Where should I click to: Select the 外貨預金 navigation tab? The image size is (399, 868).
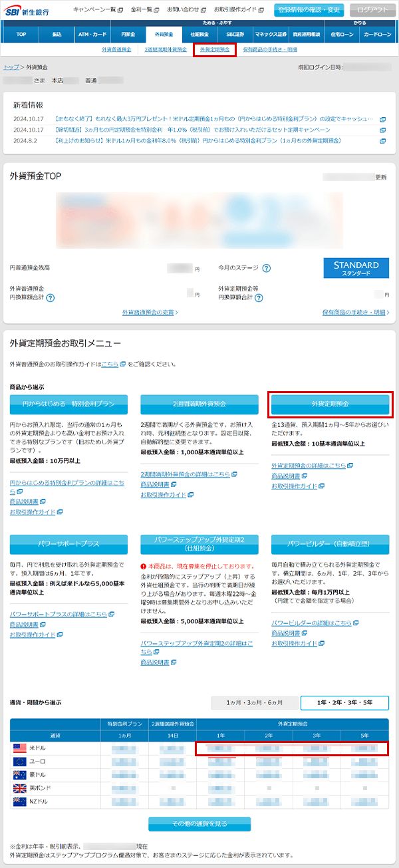[163, 33]
